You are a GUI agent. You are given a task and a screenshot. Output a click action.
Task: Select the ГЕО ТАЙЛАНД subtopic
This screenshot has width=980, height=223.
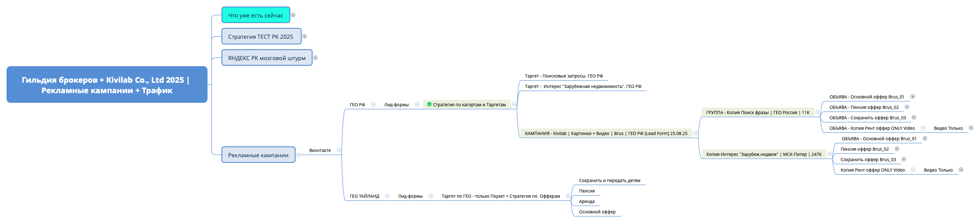tap(364, 196)
